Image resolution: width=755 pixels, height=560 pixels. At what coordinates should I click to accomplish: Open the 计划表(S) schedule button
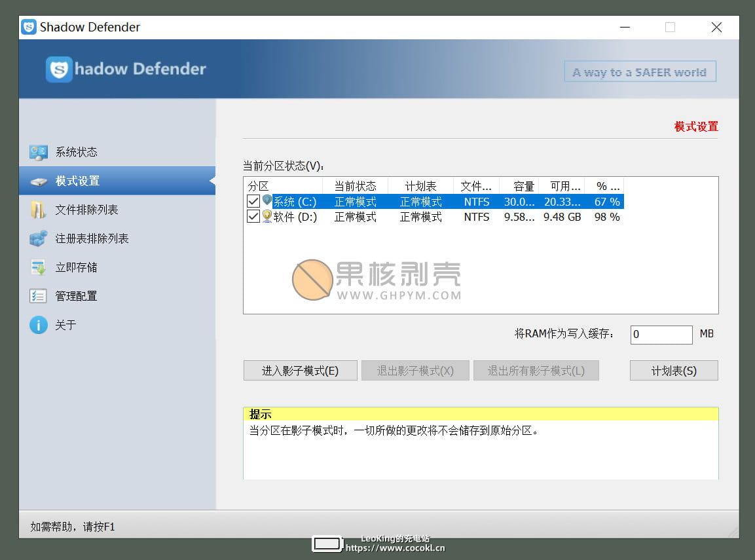tap(674, 371)
